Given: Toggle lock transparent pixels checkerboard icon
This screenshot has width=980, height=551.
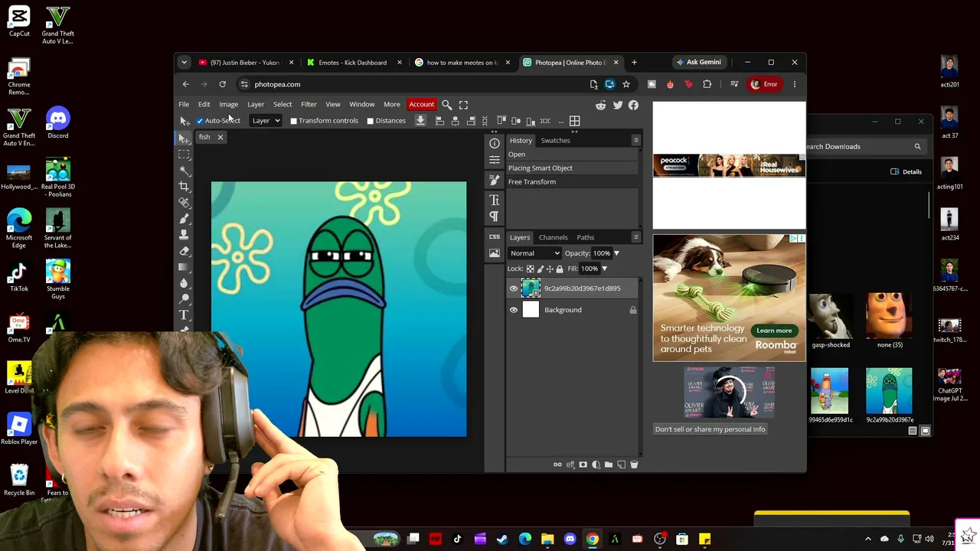Looking at the screenshot, I should pyautogui.click(x=530, y=269).
